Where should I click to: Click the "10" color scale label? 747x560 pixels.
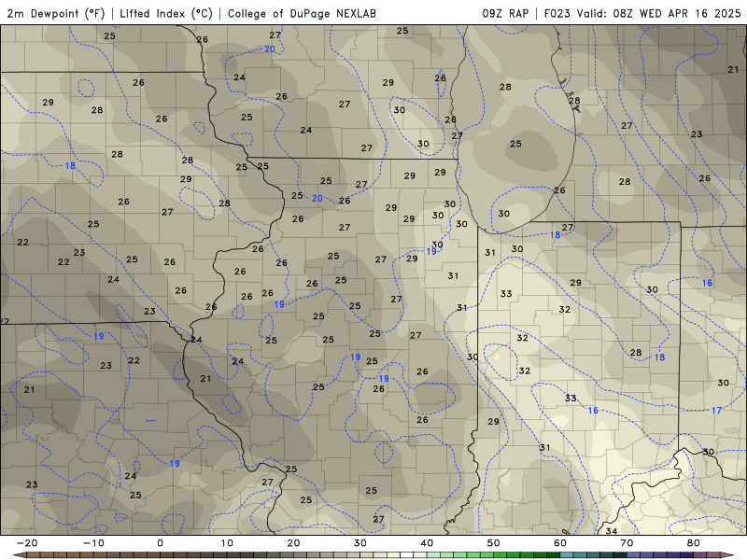tap(227, 543)
